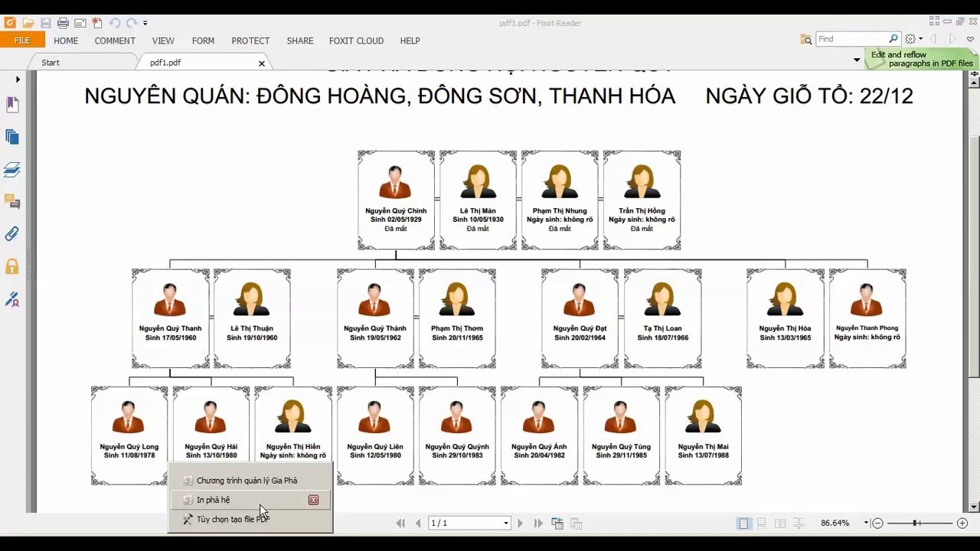Click the Print icon in quick access toolbar
The height and width of the screenshot is (551, 980).
63,23
